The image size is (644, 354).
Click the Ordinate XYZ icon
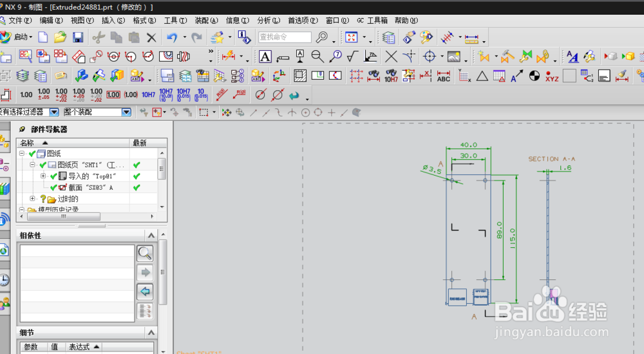[x=552, y=76]
